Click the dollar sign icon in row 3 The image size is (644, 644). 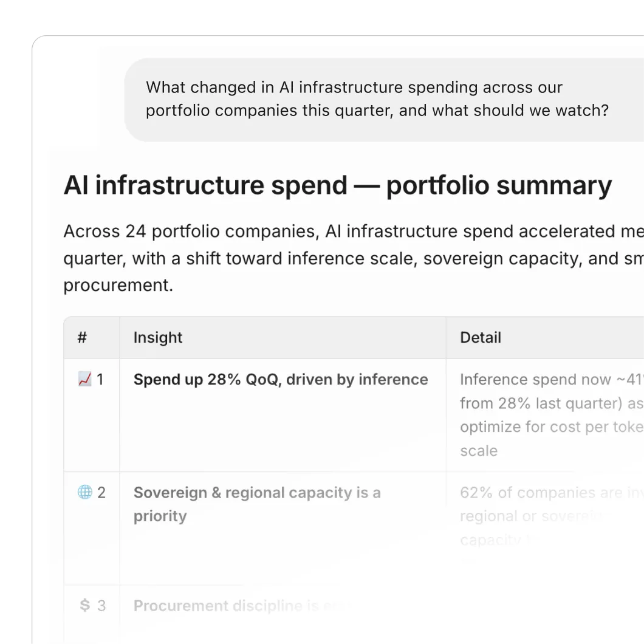pyautogui.click(x=84, y=605)
